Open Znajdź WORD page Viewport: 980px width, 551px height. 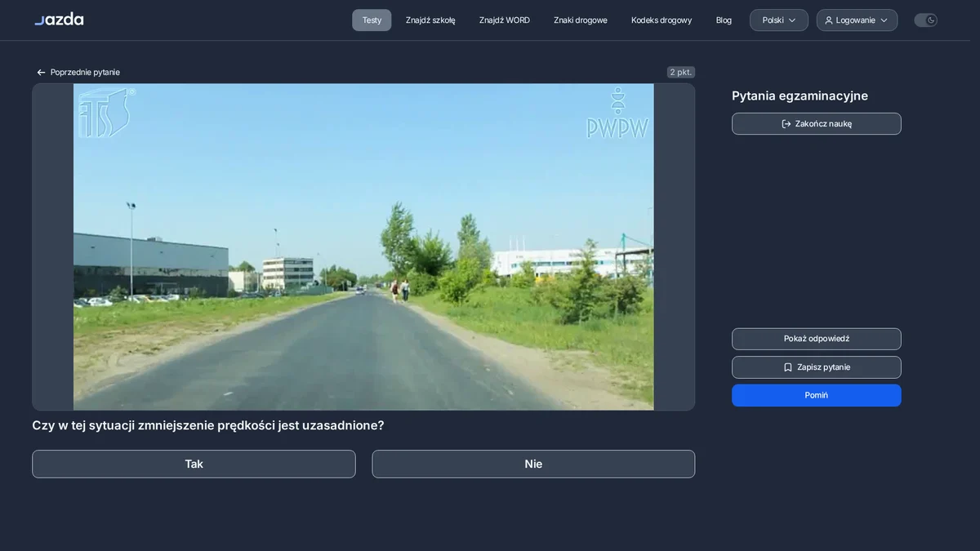505,20
